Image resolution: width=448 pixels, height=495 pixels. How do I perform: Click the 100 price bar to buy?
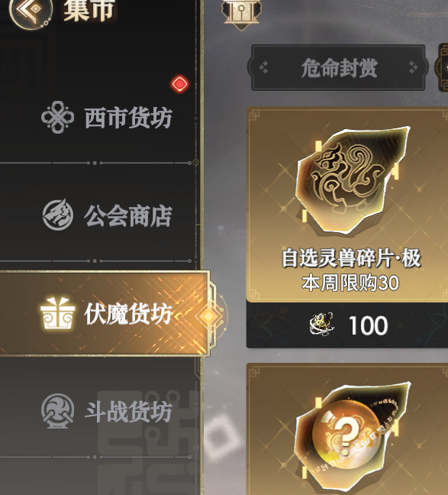(347, 325)
